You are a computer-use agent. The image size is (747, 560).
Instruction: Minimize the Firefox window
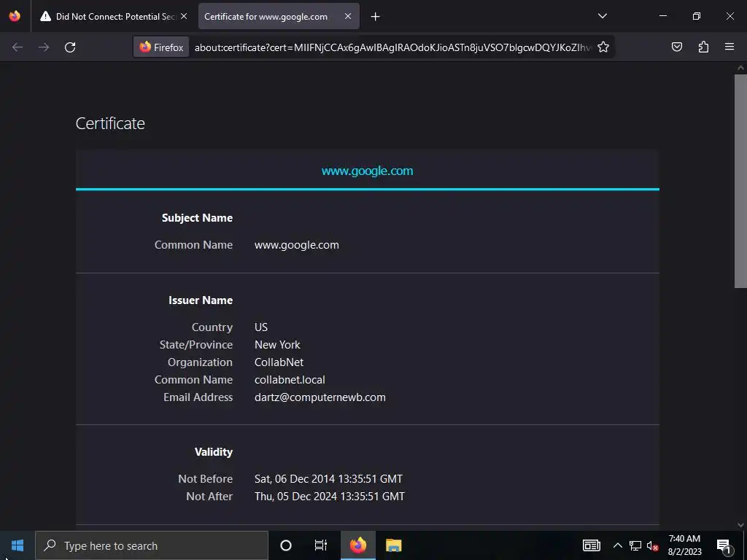663,16
